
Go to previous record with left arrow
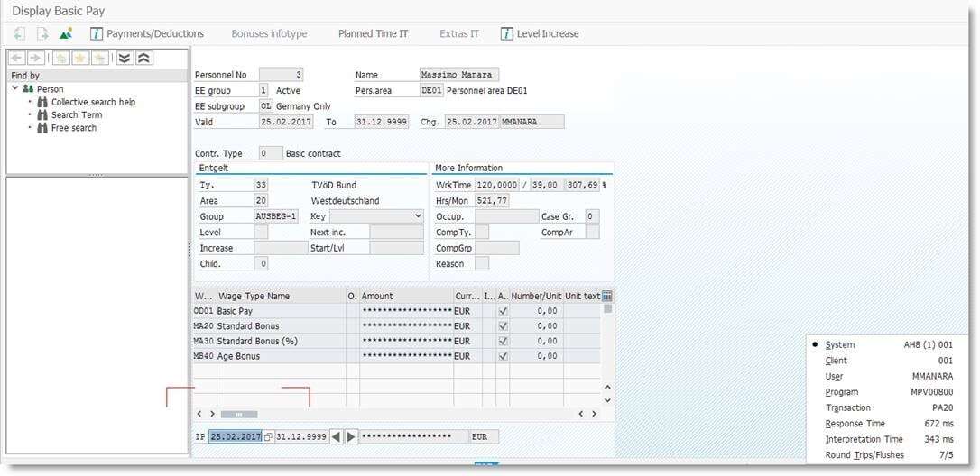point(336,437)
